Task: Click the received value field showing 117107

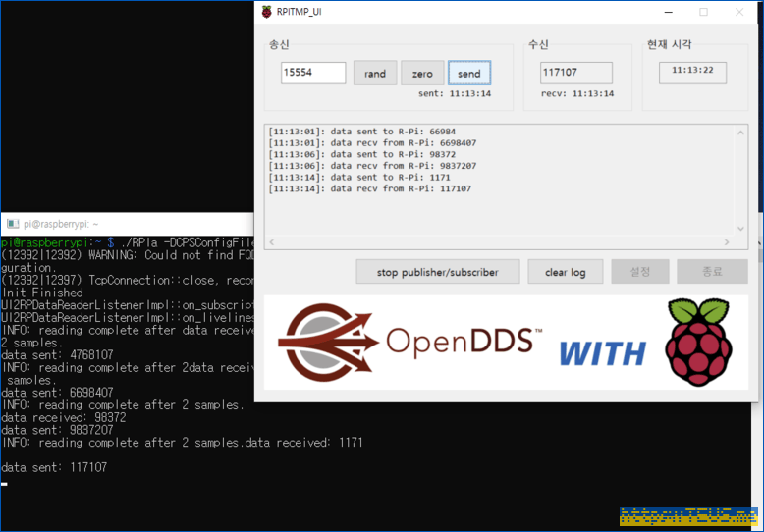Action: 575,73
